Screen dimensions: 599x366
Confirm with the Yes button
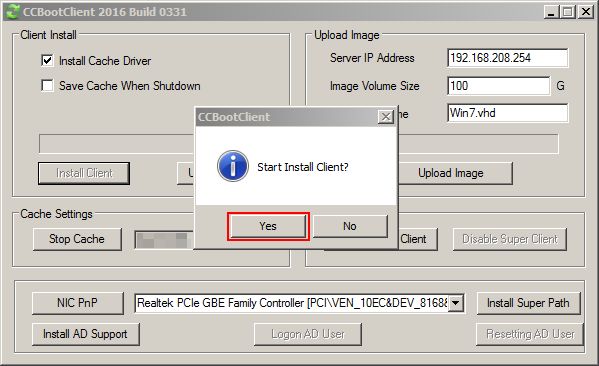pos(268,226)
